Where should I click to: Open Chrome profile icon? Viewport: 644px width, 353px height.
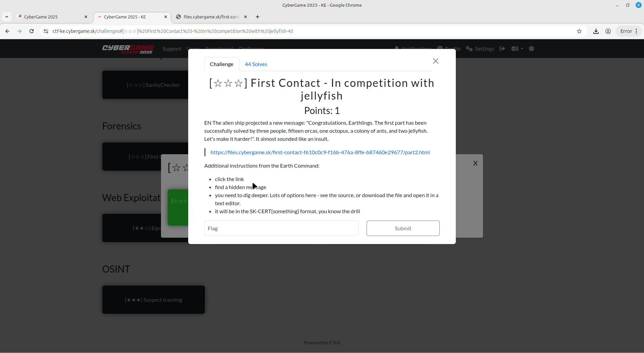tap(608, 31)
